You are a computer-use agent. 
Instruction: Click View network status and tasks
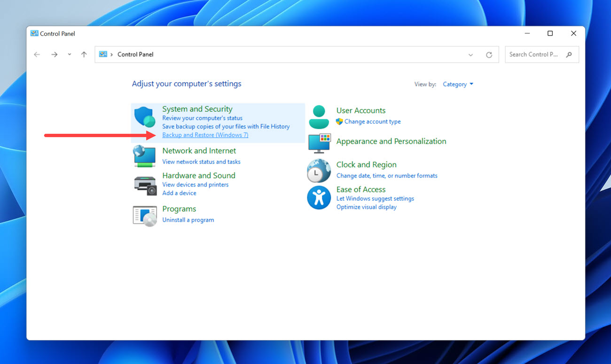pyautogui.click(x=201, y=162)
